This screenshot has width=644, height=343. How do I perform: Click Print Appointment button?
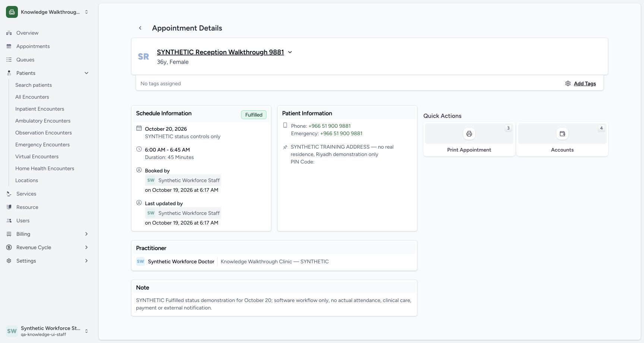469,139
